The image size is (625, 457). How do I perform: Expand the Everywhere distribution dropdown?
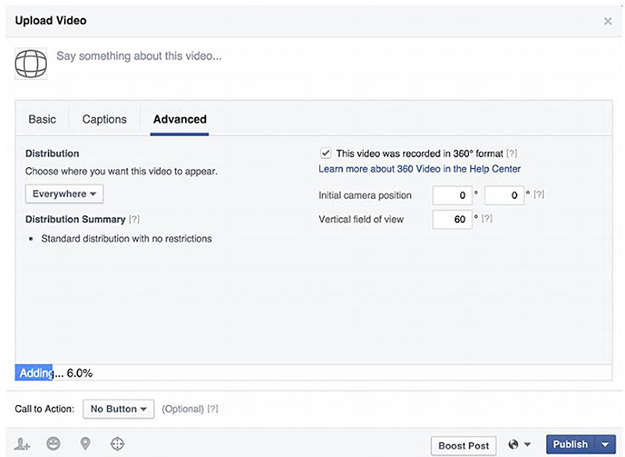tap(64, 194)
